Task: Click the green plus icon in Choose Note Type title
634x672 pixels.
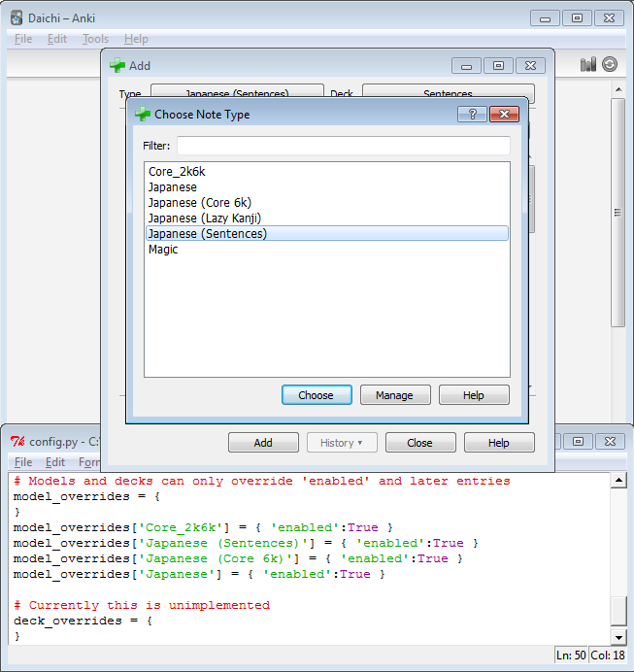Action: click(x=142, y=115)
